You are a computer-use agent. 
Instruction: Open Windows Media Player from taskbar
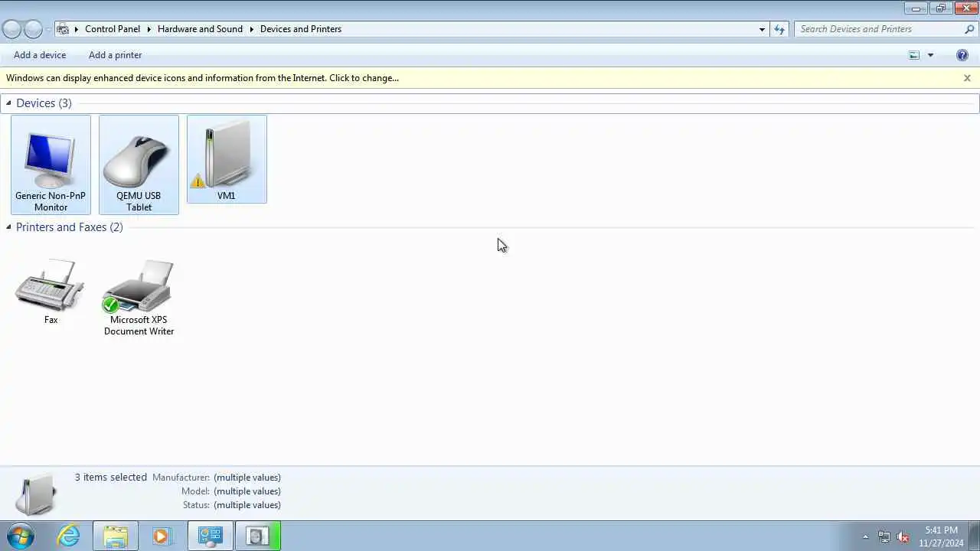click(162, 536)
